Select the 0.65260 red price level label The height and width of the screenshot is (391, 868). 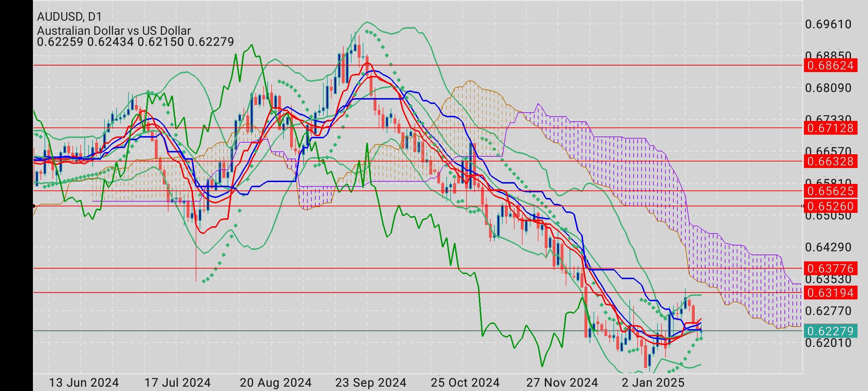pyautogui.click(x=830, y=206)
